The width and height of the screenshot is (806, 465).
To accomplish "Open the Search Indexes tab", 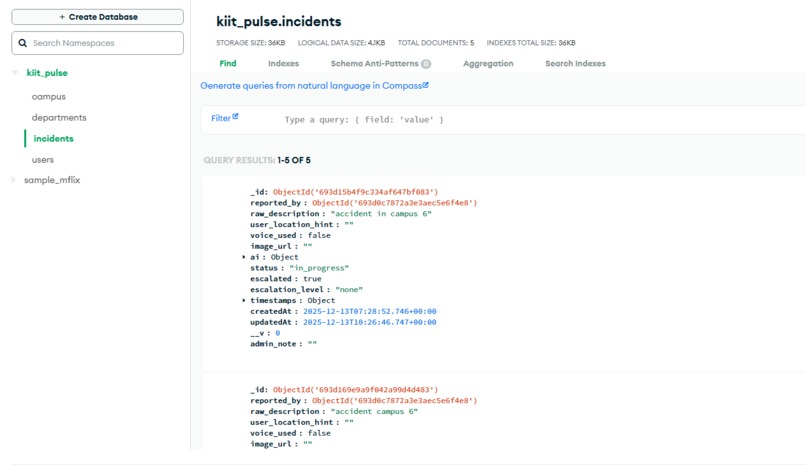I will pos(575,64).
